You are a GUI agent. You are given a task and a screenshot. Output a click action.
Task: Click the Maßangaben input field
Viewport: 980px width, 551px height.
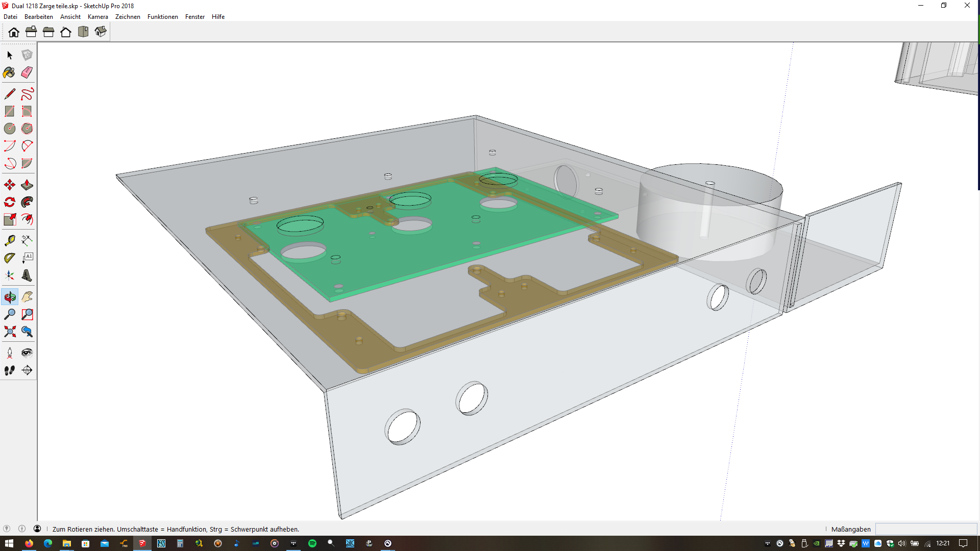point(925,529)
